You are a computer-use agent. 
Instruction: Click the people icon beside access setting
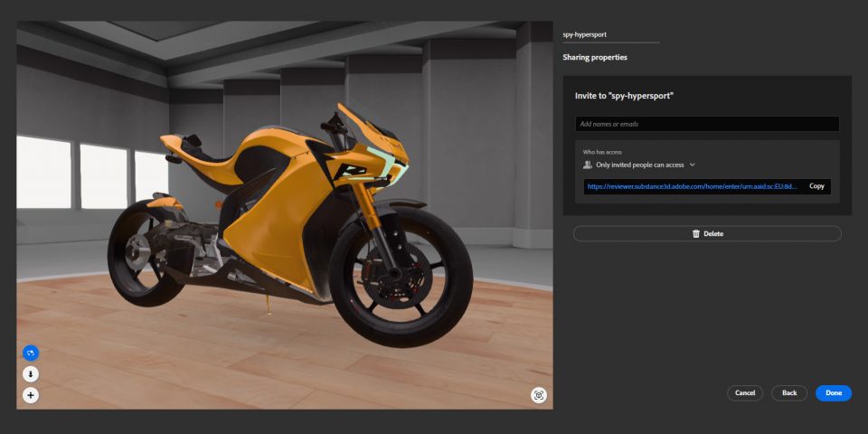pos(588,165)
